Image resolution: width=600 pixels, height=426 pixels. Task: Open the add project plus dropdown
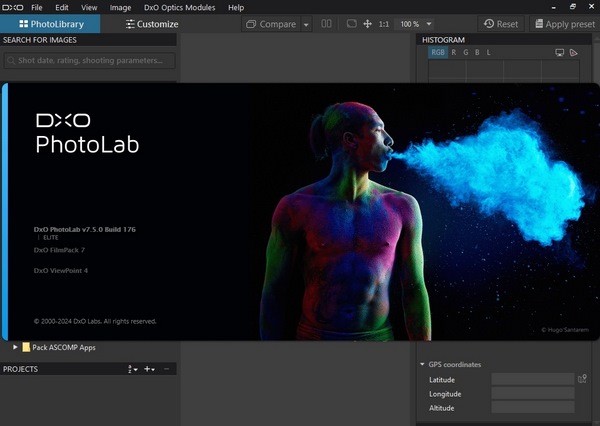tap(149, 369)
